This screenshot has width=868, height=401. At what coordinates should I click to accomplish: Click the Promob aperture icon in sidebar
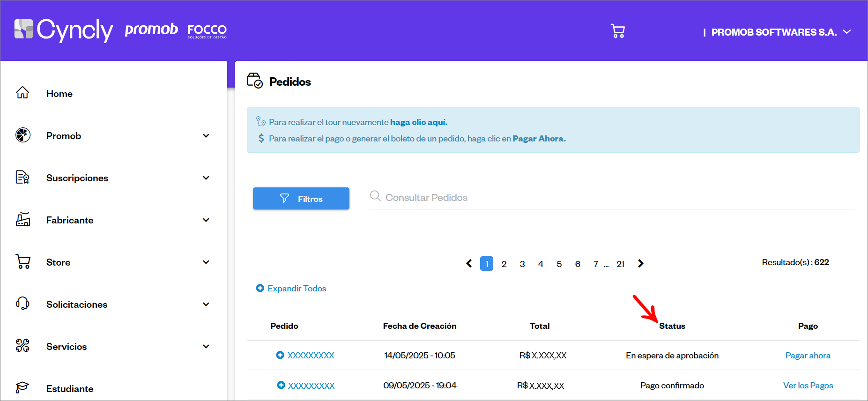[x=23, y=135]
